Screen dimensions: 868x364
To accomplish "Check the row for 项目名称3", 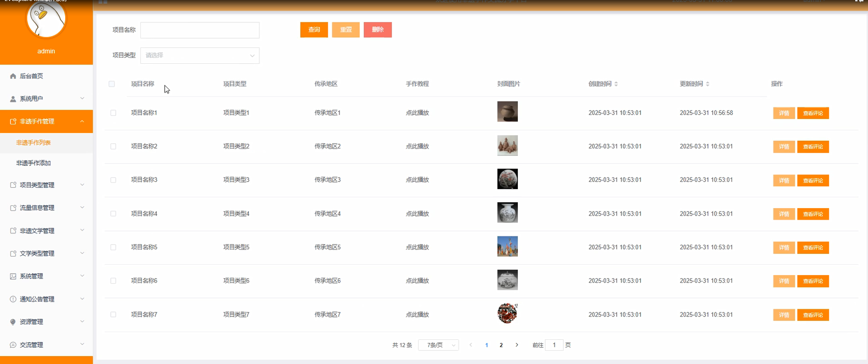I will pyautogui.click(x=113, y=180).
